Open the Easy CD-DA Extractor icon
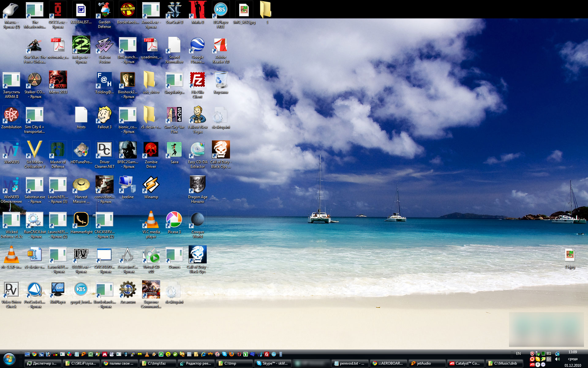This screenshot has width=588, height=368. (198, 155)
